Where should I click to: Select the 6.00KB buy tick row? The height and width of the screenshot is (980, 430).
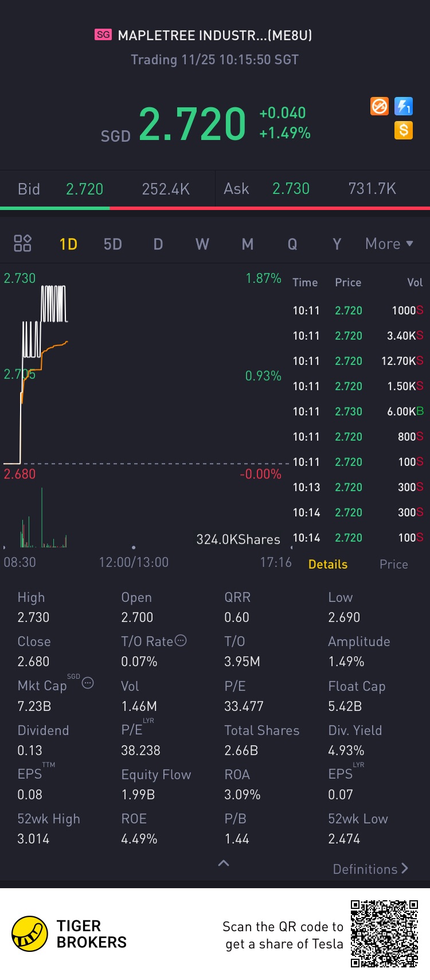(358, 411)
